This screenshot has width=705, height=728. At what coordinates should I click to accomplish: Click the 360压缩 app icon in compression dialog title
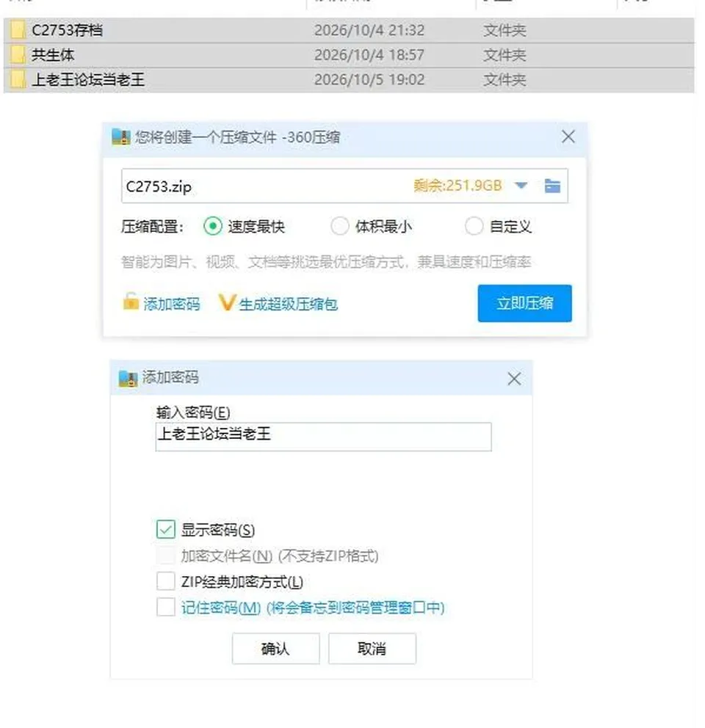tap(121, 137)
